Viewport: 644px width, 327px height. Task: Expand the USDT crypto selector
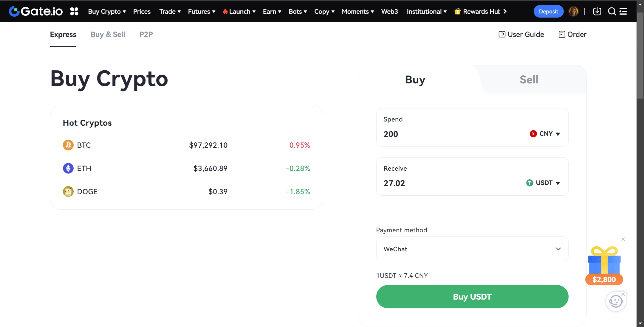point(543,183)
